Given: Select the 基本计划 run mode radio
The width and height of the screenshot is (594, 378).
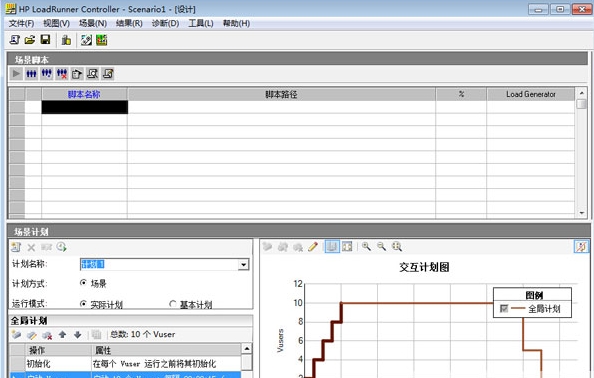Looking at the screenshot, I should [173, 304].
